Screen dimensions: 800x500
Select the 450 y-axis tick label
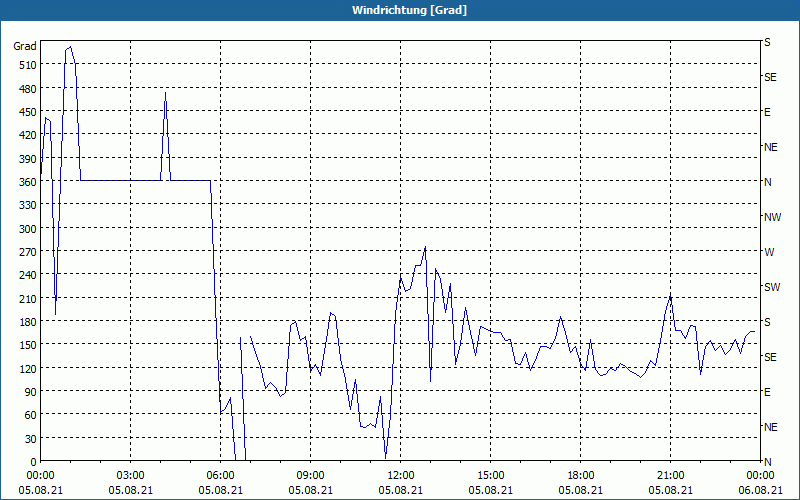tap(28, 112)
